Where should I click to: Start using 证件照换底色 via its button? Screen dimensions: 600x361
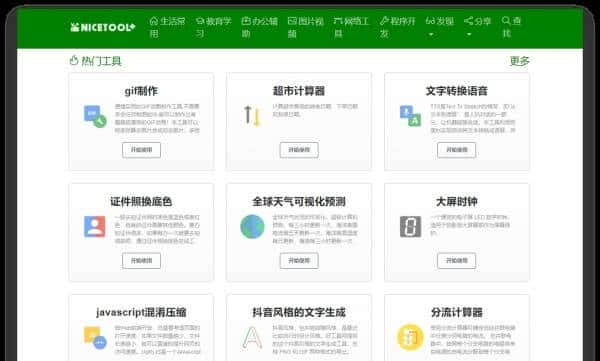point(142,261)
